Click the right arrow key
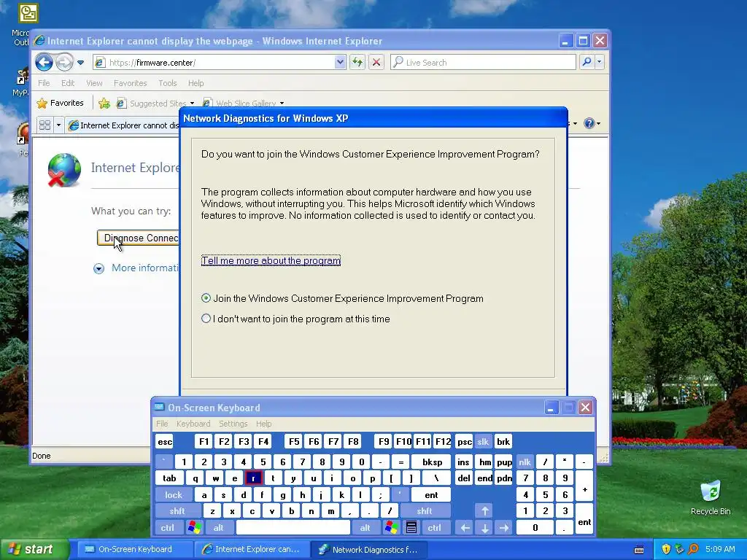Image resolution: width=747 pixels, height=560 pixels. pos(503,528)
